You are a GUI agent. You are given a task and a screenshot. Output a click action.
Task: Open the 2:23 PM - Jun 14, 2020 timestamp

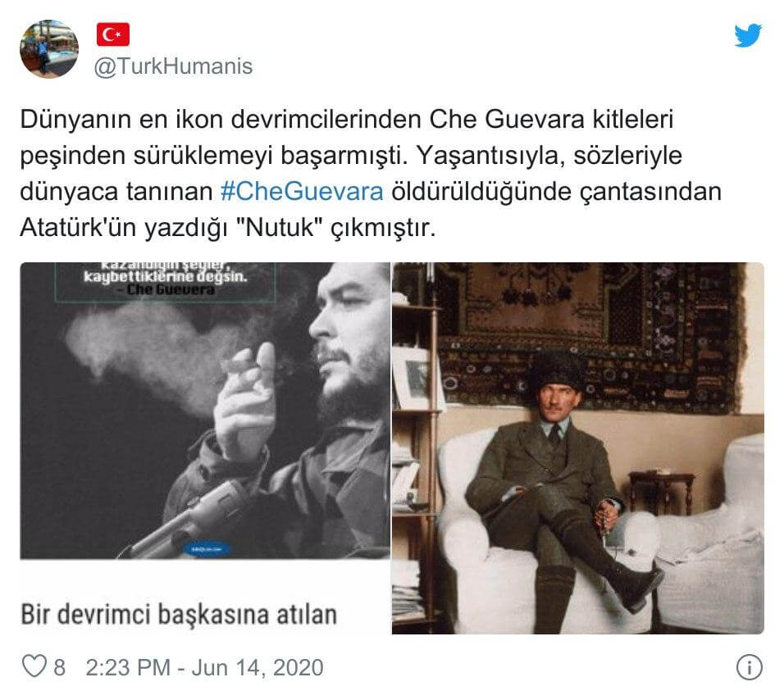point(204,667)
